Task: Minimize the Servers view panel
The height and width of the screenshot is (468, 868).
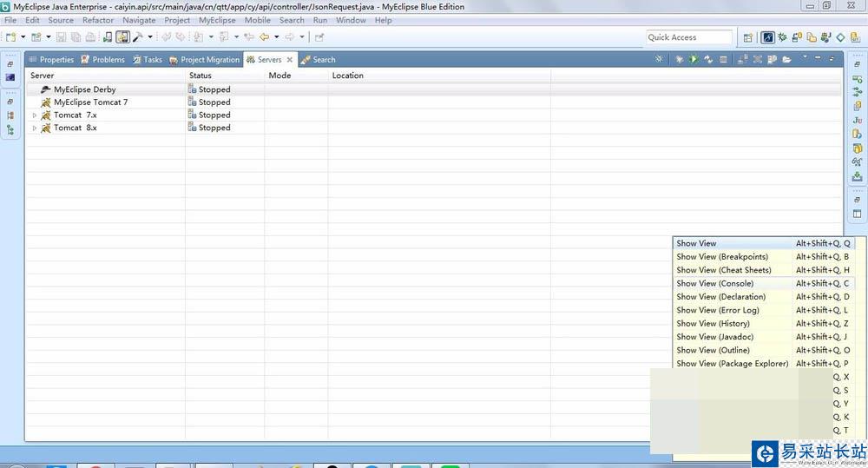Action: point(818,57)
